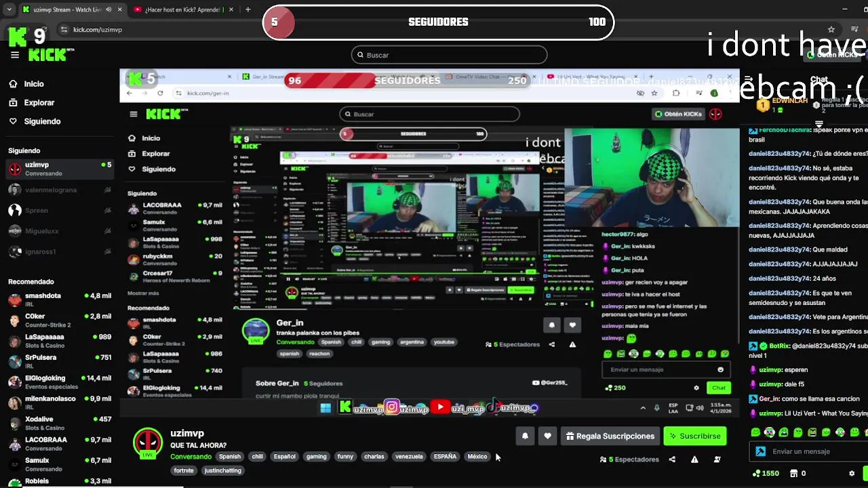
Task: Click the user icon next to report
Action: (x=717, y=460)
